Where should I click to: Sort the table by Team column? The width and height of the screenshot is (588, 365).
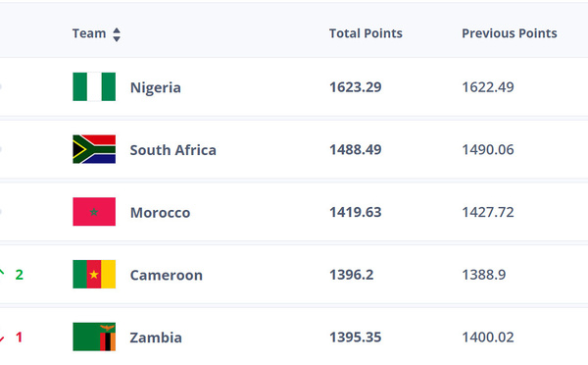tap(89, 33)
